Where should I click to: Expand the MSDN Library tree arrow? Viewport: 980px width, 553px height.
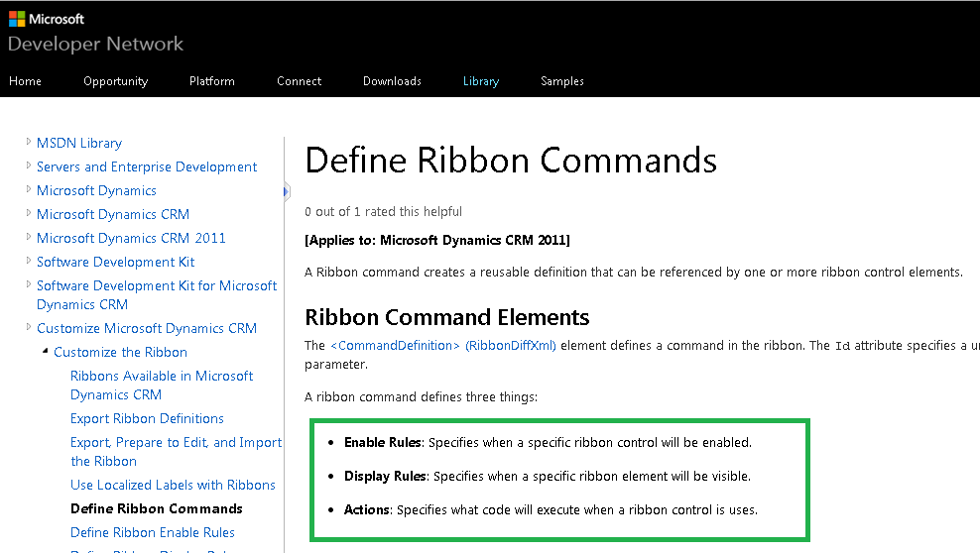point(28,142)
